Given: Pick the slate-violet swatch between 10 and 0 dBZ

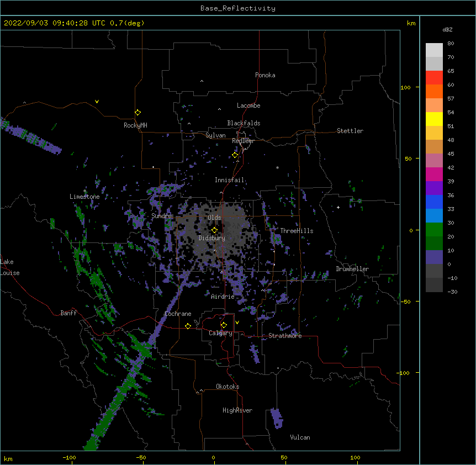Looking at the screenshot, I should (x=434, y=257).
